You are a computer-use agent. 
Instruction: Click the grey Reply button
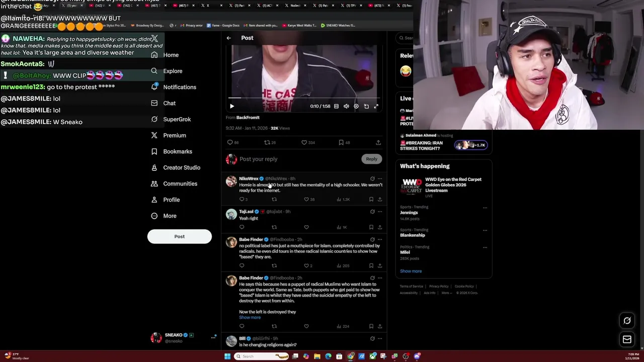pos(371,159)
